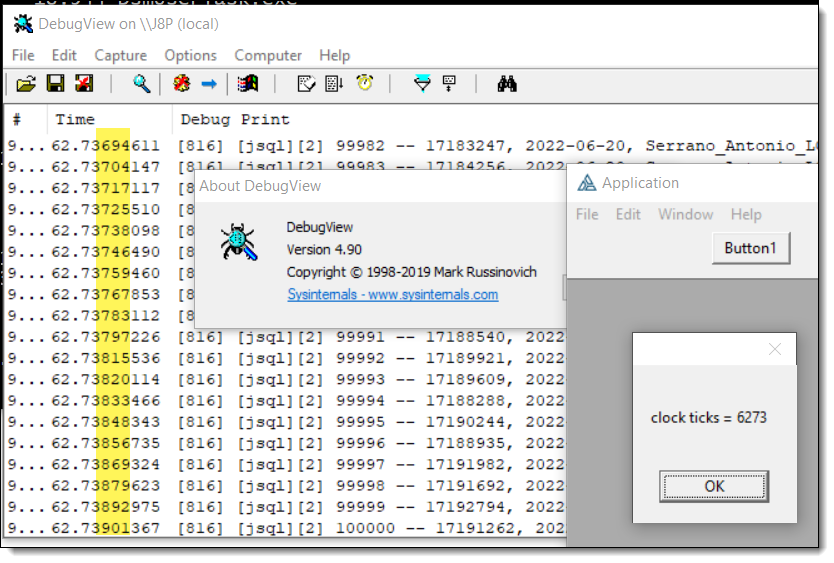Open the Capture menu
This screenshot has width=834, height=563.
(120, 55)
